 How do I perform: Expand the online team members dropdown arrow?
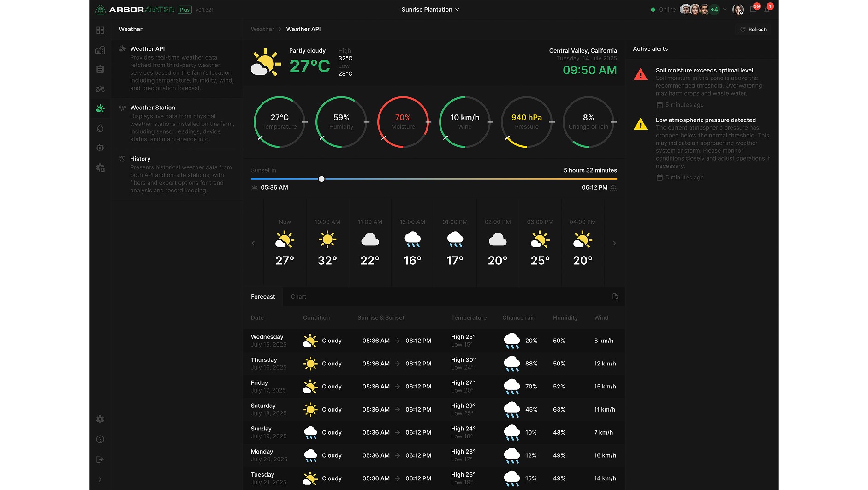tap(725, 9)
